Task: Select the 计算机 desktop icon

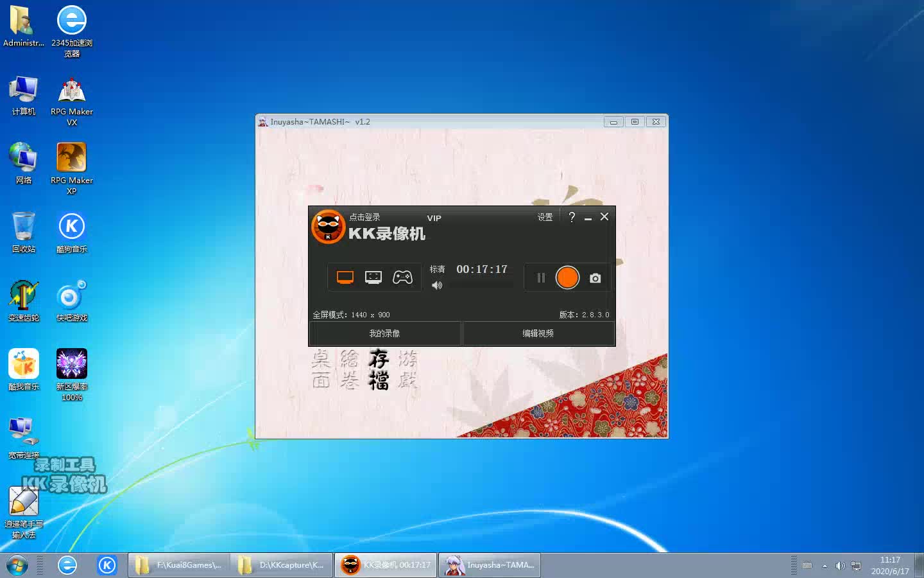Action: [x=24, y=95]
